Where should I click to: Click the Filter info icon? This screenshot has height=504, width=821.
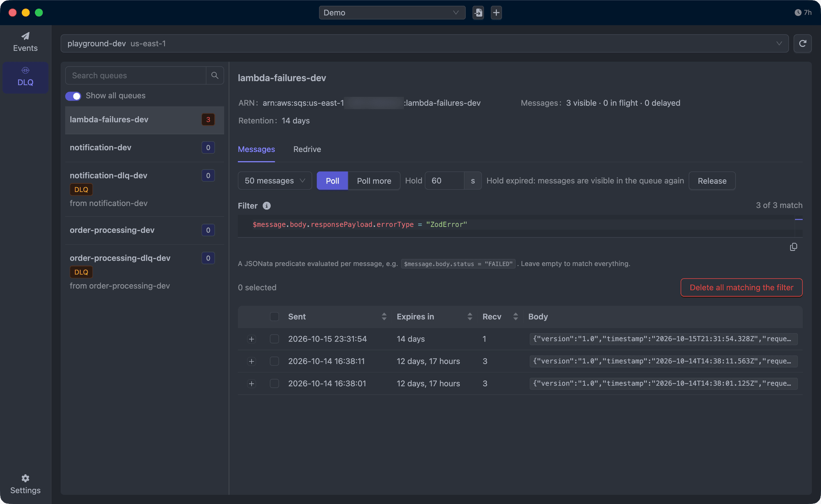click(x=267, y=206)
